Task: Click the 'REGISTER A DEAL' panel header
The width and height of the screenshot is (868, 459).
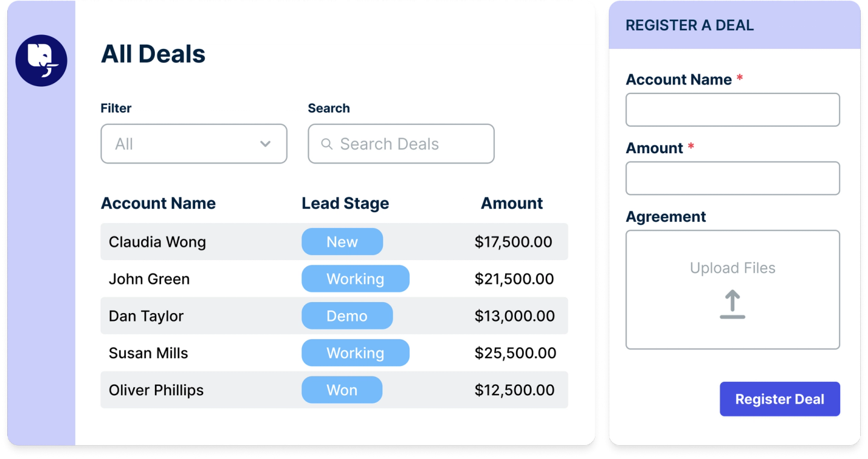Action: (690, 25)
